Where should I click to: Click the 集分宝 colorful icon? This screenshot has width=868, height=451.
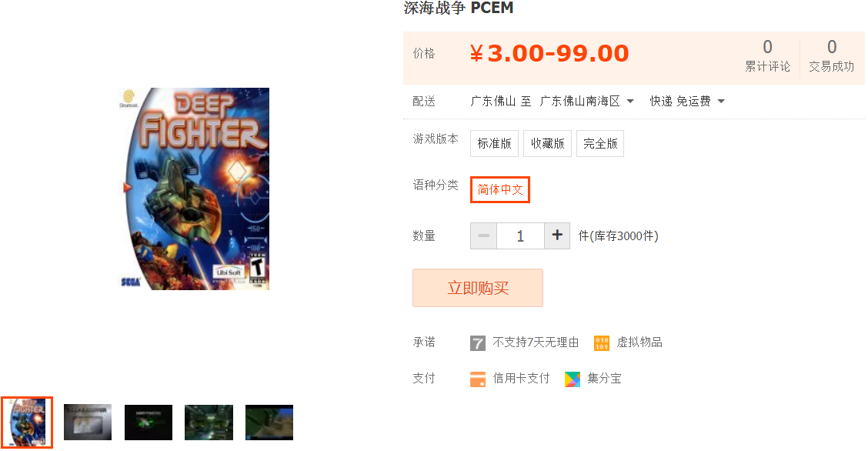573,379
